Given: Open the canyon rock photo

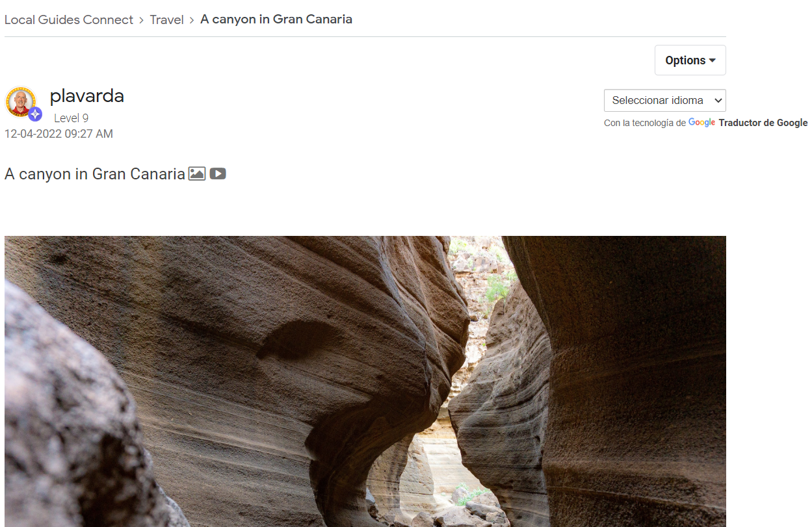Looking at the screenshot, I should (365, 381).
